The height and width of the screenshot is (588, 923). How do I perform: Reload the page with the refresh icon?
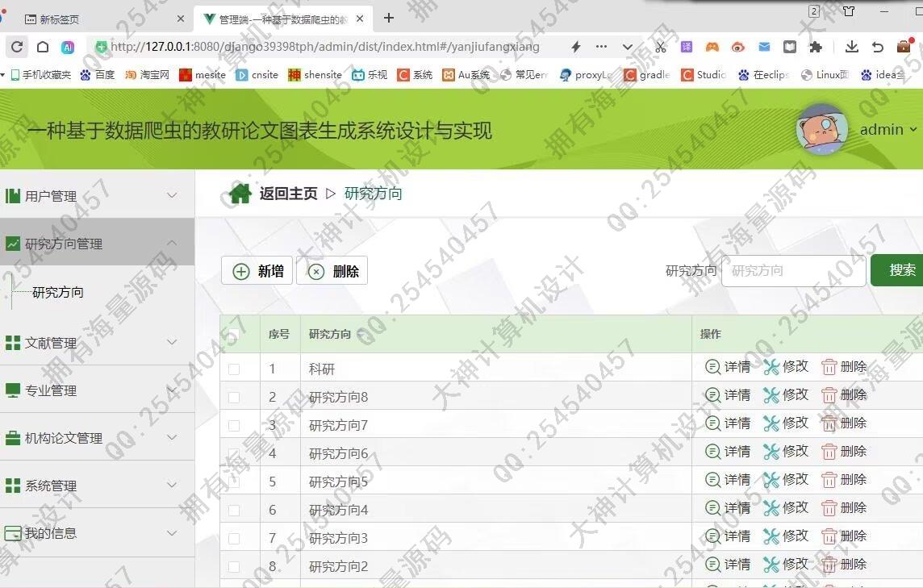[x=17, y=47]
